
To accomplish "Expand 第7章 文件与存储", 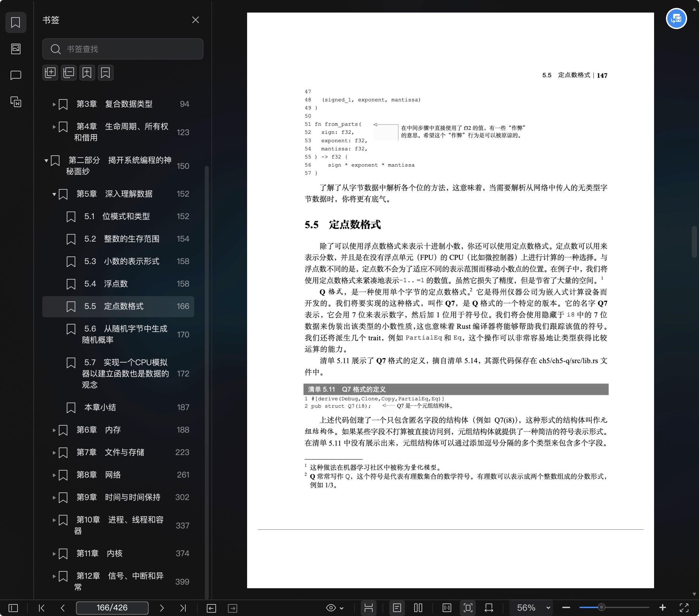I will pyautogui.click(x=54, y=453).
